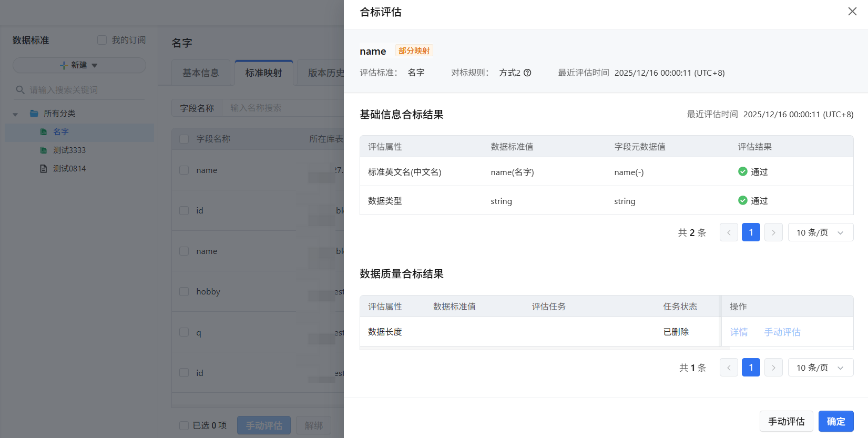The width and height of the screenshot is (868, 438).
Task: Open page size dropdown under 基础信息合标结果
Action: point(820,232)
